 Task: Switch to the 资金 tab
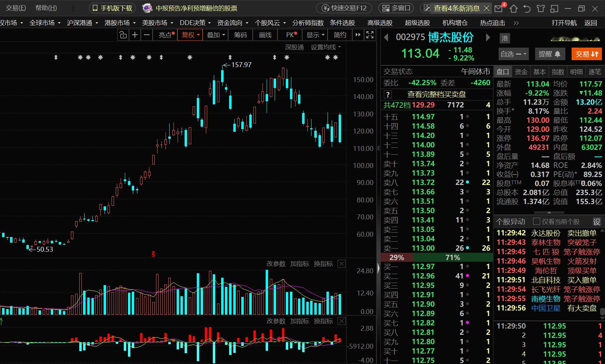pos(521,72)
